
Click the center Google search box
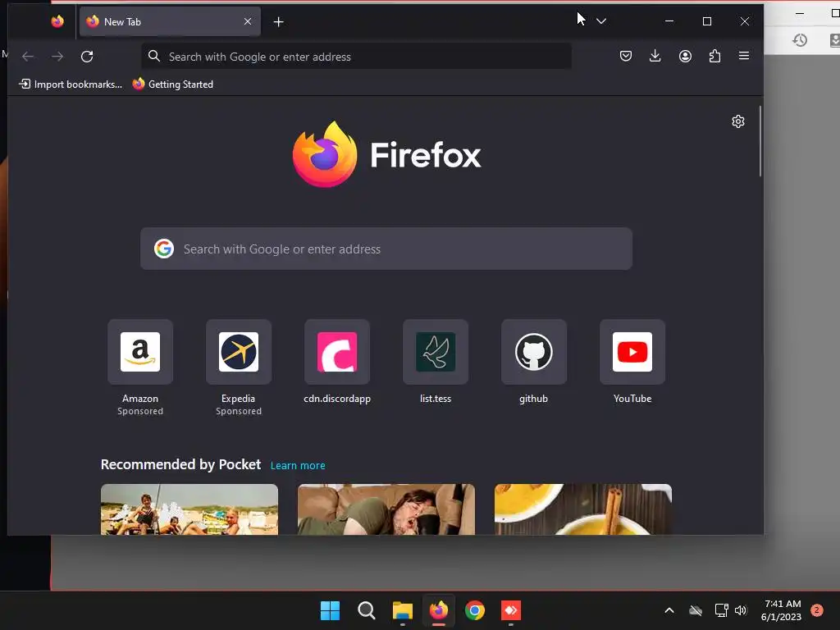[386, 249]
